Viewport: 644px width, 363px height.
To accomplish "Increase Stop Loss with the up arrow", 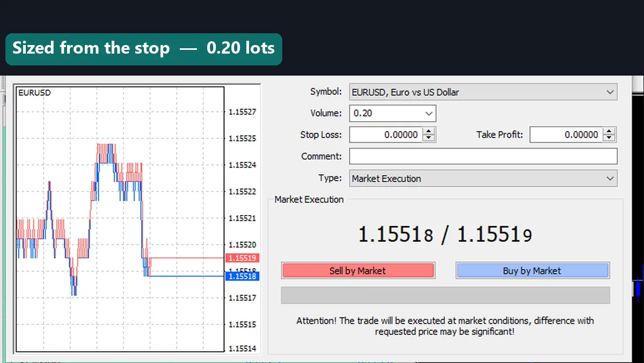I will click(x=429, y=131).
